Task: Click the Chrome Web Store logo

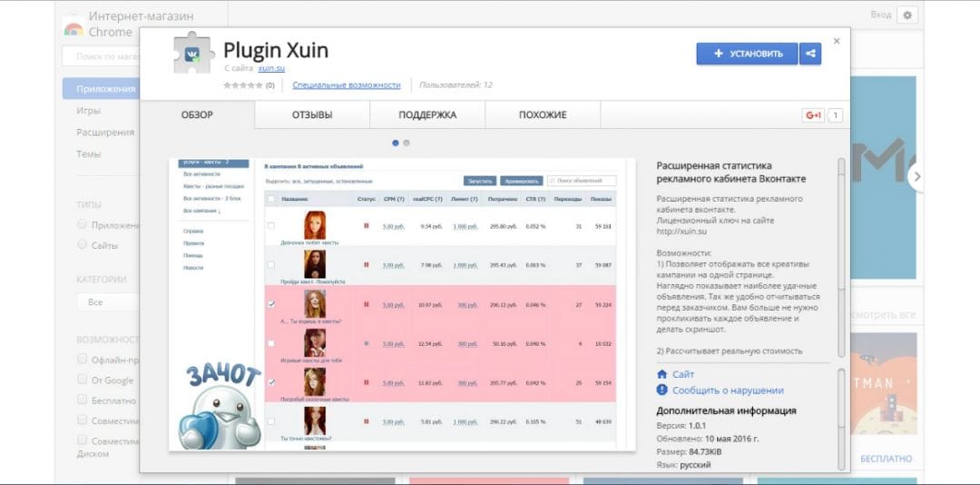Action: pyautogui.click(x=73, y=27)
